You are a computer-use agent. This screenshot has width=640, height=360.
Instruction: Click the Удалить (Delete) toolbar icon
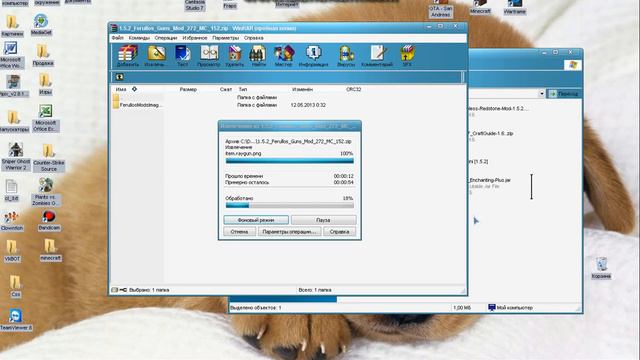click(x=235, y=56)
